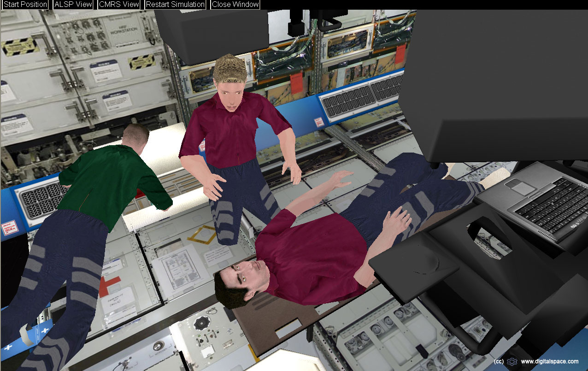
Task: Open the www.digitalspace.com link
Action: (x=549, y=362)
